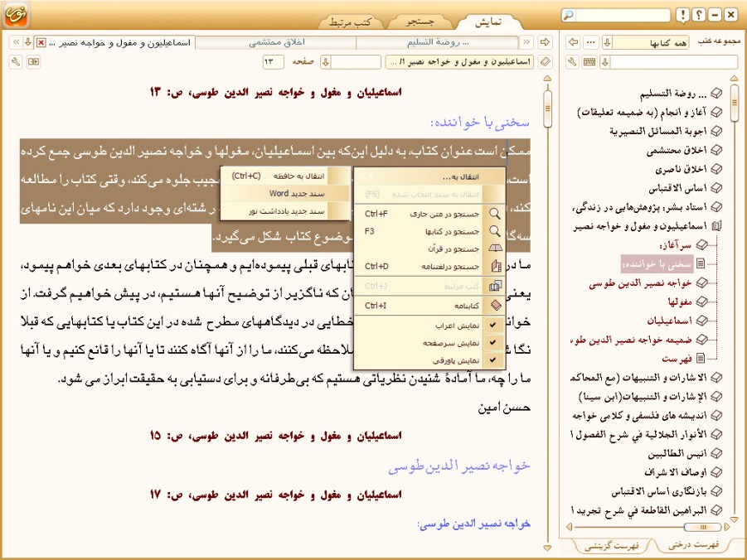Click the page number field showing ۱۳
The height and width of the screenshot is (560, 747).
click(273, 62)
